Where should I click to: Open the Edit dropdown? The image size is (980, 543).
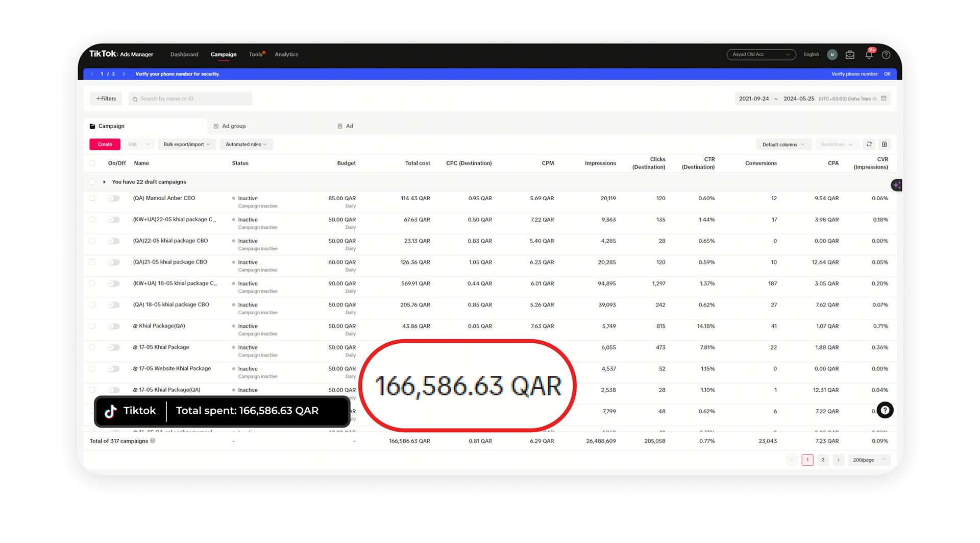[x=139, y=145]
